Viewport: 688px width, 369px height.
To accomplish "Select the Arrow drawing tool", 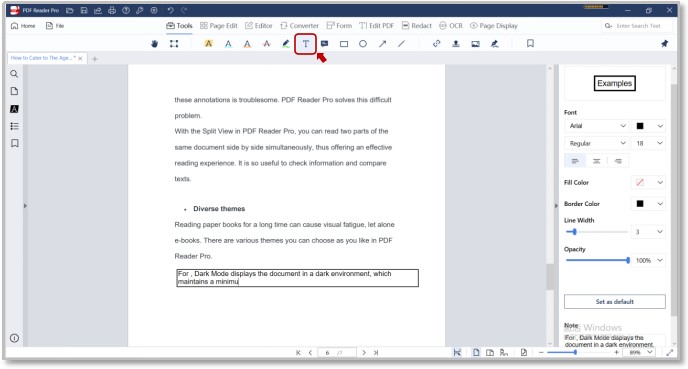I will click(x=383, y=44).
